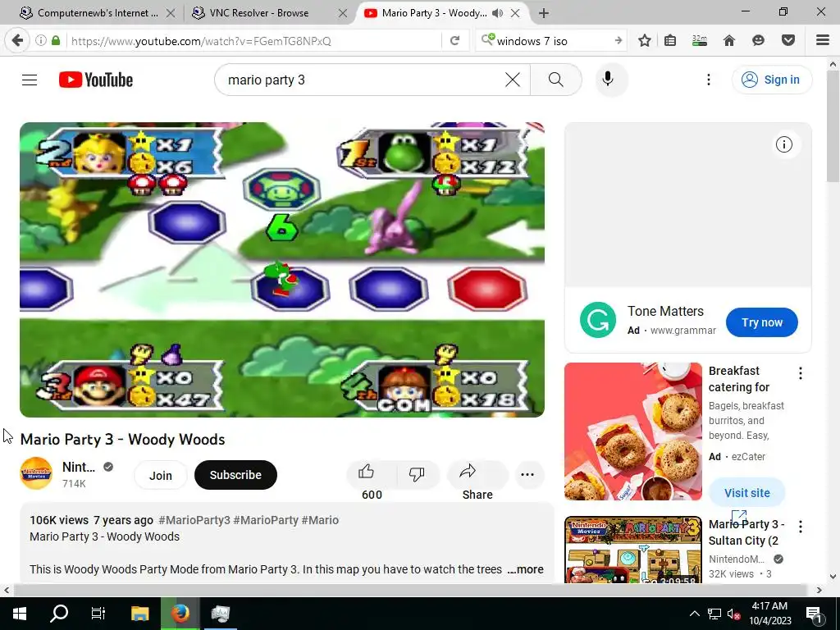Screen dimensions: 840x630
Task: Open YouTube settings three-dot menu
Action: point(708,80)
